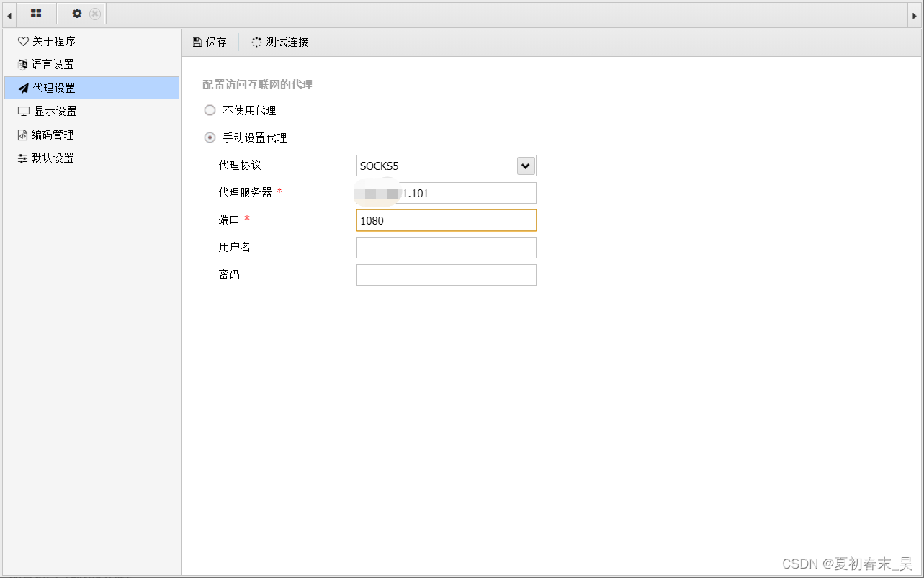The image size is (924, 578).
Task: Switch to the gear settings tab
Action: [77, 14]
